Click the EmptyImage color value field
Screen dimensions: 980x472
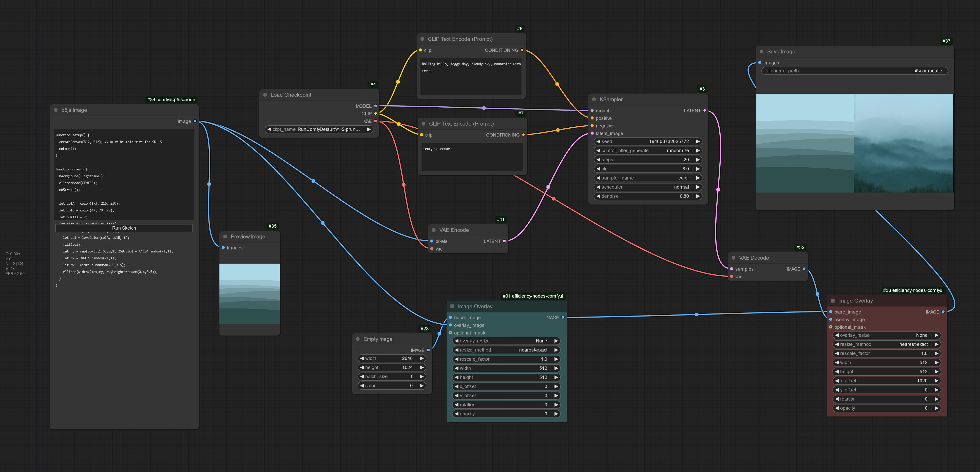point(391,386)
